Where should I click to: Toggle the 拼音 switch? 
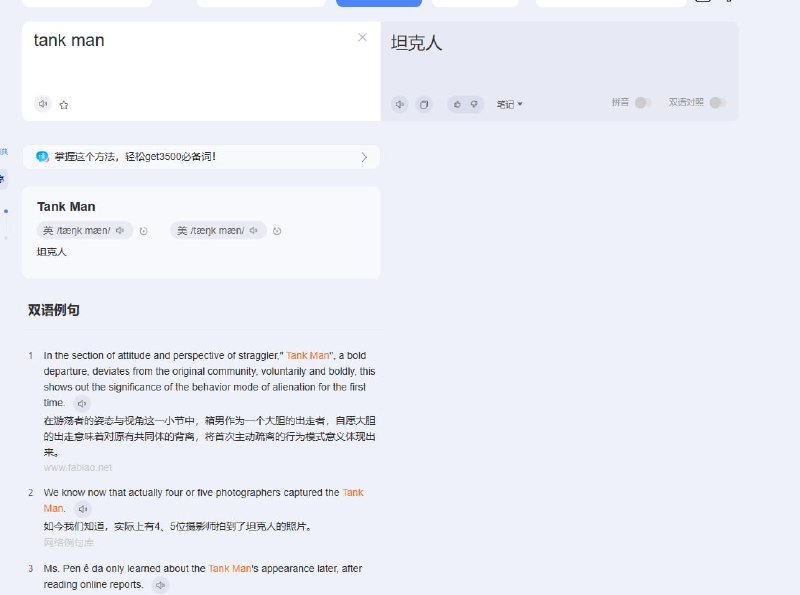[643, 103]
